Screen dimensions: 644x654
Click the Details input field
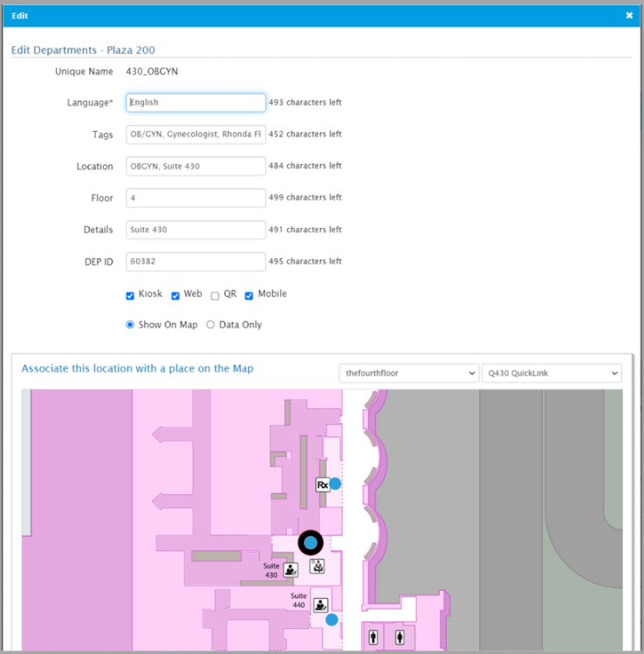pyautogui.click(x=196, y=230)
